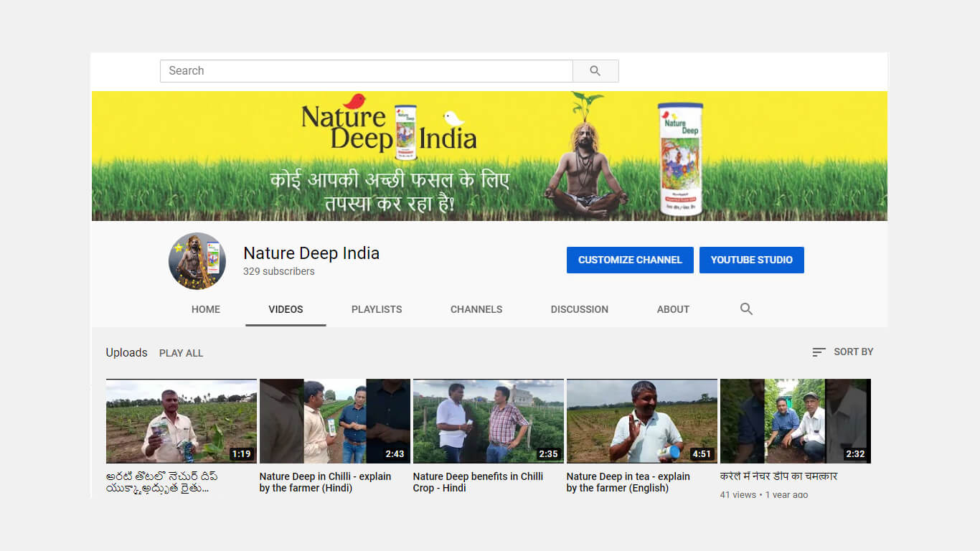Click title 'Nature Deep benefits in Chilli Crop - Hindi'

tap(478, 482)
